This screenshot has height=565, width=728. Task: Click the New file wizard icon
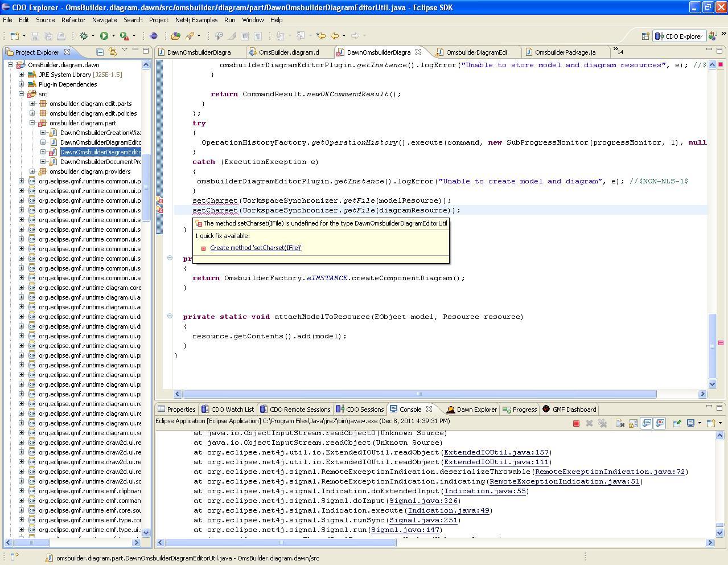(x=15, y=36)
